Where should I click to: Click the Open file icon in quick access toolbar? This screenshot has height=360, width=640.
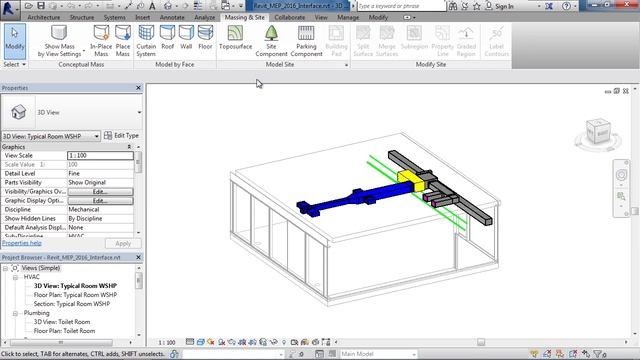pyautogui.click(x=28, y=6)
